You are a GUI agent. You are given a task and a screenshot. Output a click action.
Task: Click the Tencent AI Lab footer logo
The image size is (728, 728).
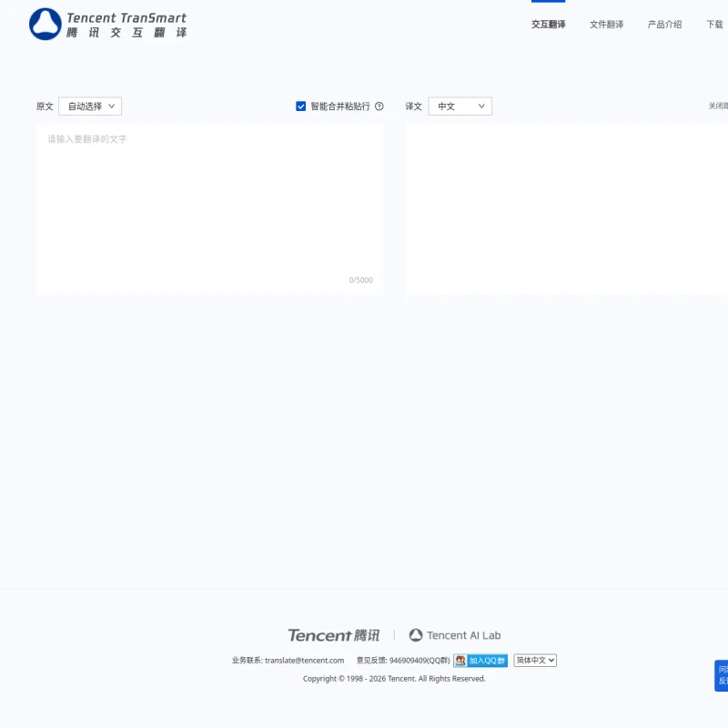455,635
